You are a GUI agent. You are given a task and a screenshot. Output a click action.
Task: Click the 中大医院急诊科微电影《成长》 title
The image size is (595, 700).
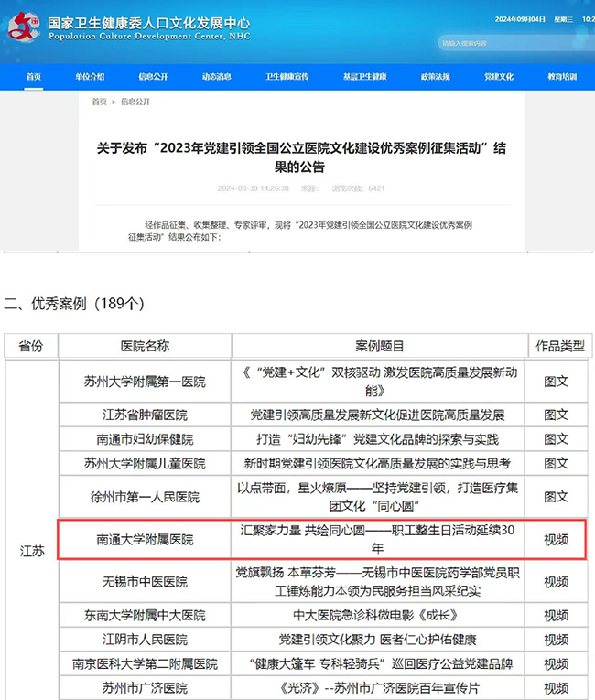pyautogui.click(x=375, y=615)
